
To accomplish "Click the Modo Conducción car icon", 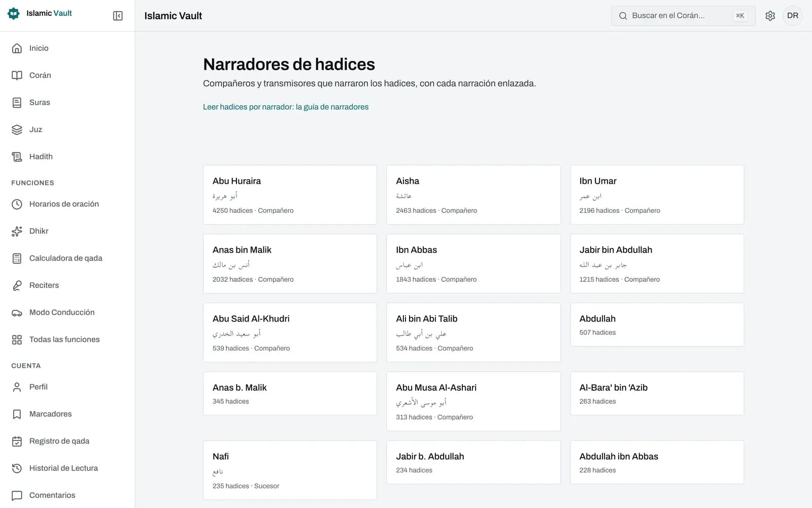I will 17,312.
